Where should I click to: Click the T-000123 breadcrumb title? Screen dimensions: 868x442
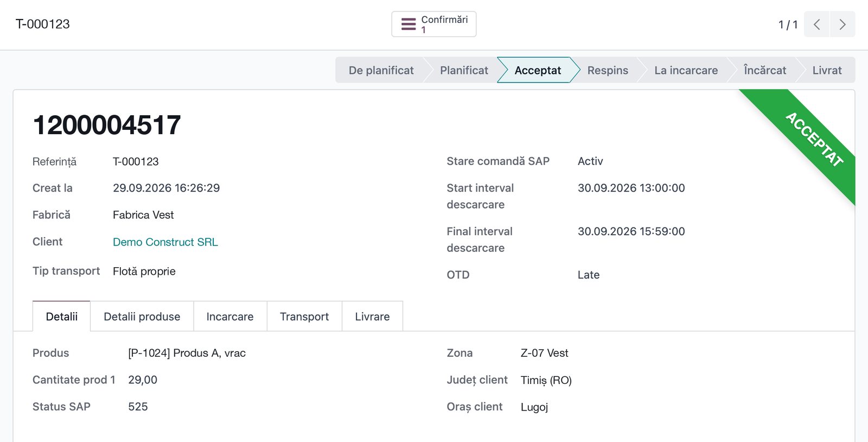pos(43,24)
